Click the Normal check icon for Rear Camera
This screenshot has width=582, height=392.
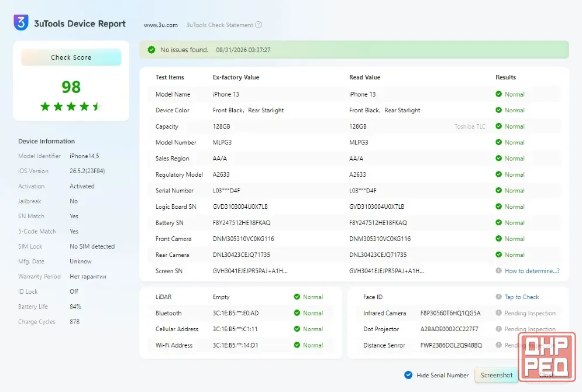[x=498, y=255]
